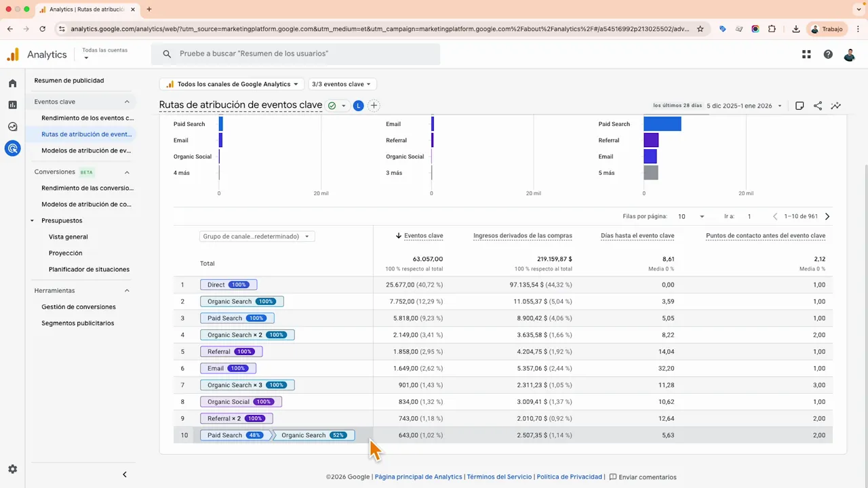
Task: Click Enviar comentarios
Action: click(643, 477)
